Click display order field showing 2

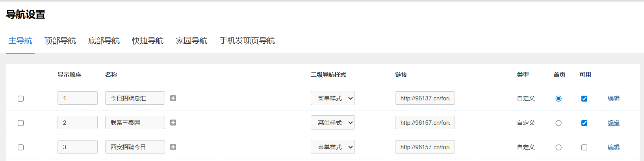pos(77,122)
